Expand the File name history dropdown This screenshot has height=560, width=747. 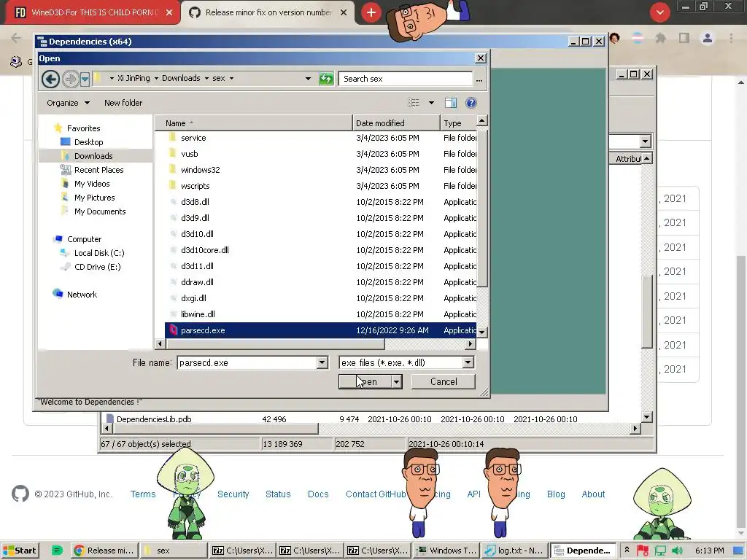[x=322, y=363]
